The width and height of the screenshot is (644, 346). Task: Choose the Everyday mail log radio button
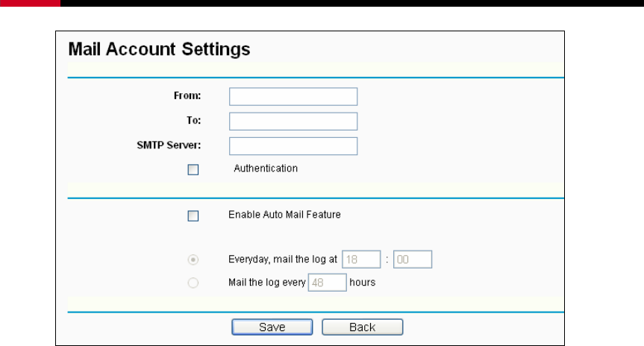click(193, 259)
